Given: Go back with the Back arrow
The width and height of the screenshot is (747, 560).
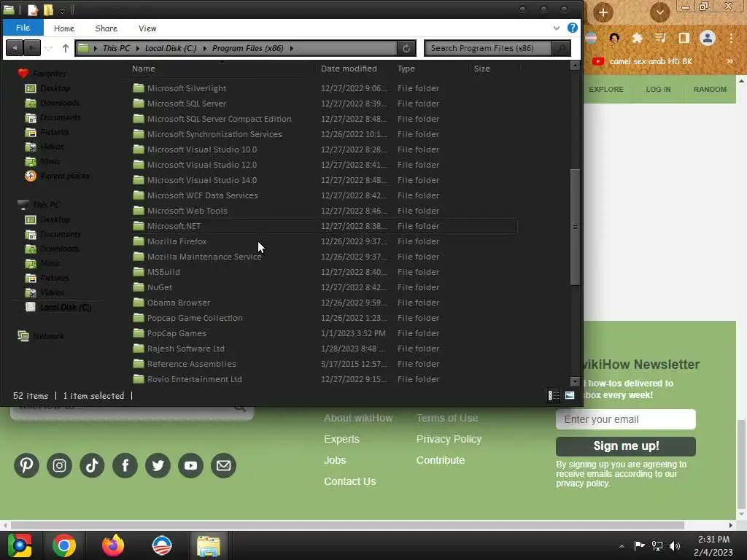Looking at the screenshot, I should [x=15, y=48].
